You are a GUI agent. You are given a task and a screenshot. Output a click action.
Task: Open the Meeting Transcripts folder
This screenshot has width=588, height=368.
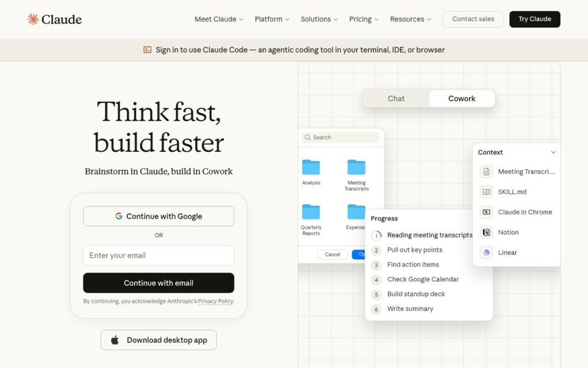[x=356, y=167]
